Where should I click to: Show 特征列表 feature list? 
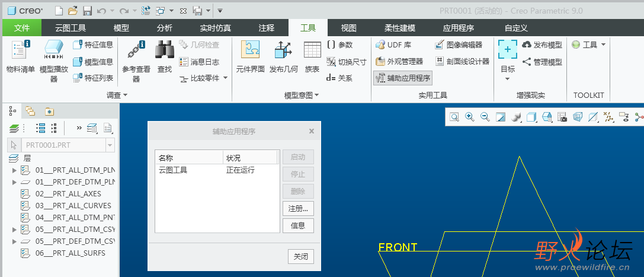pyautogui.click(x=93, y=78)
